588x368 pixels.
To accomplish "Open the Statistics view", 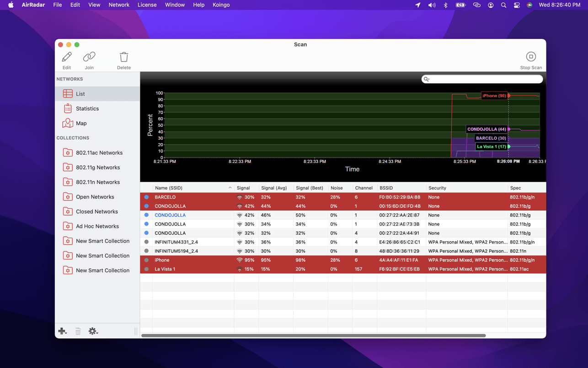I will 86,108.
